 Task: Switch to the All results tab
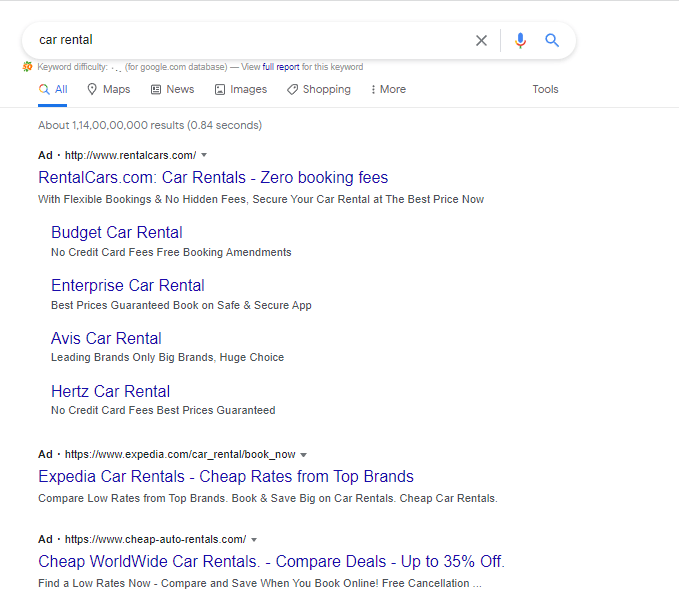pyautogui.click(x=53, y=89)
